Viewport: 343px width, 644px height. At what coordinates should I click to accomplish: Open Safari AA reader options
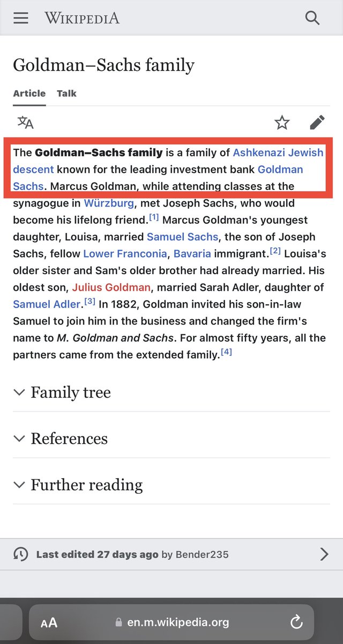tap(49, 623)
